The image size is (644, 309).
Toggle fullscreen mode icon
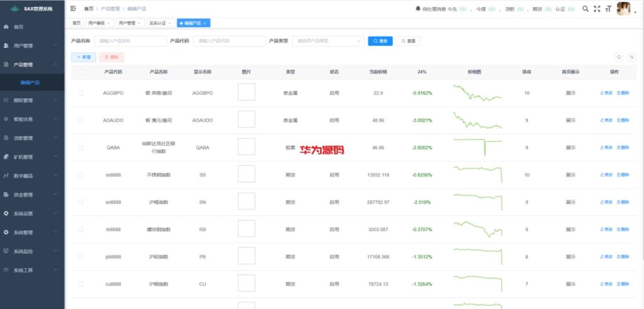pyautogui.click(x=597, y=9)
